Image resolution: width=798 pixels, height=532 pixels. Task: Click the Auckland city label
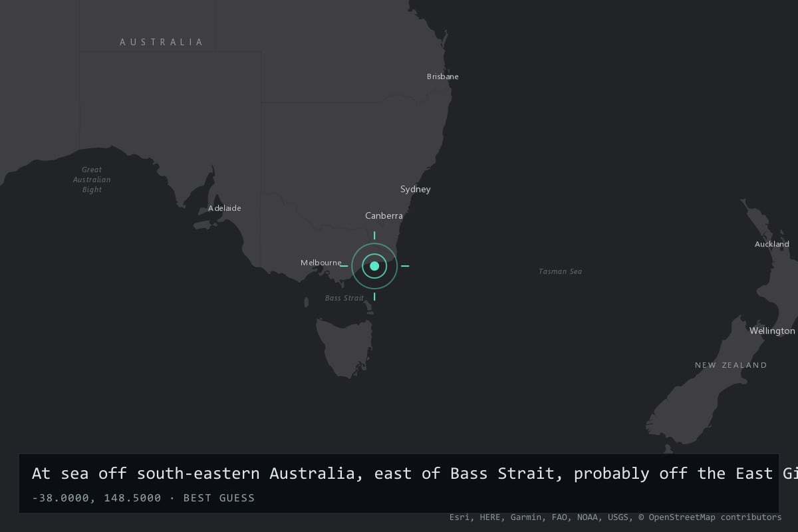coord(772,244)
